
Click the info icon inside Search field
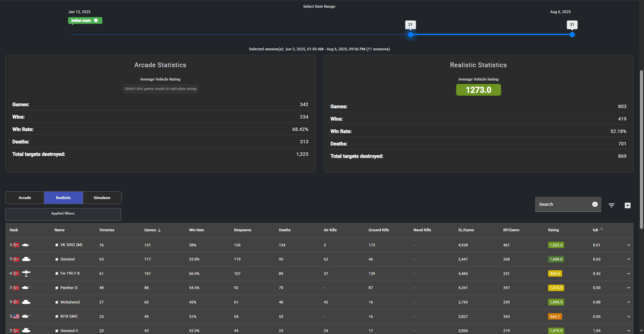point(595,204)
